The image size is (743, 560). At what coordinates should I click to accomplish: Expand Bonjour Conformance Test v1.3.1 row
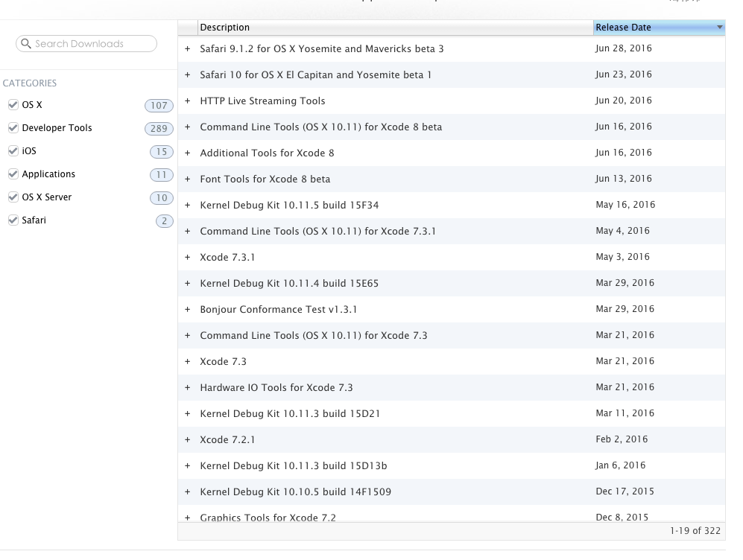pos(188,309)
